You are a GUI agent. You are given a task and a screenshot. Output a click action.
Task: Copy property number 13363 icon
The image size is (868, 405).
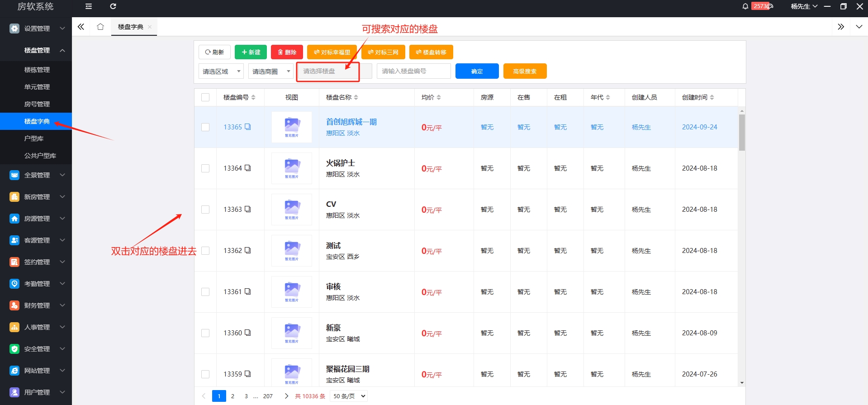click(248, 209)
